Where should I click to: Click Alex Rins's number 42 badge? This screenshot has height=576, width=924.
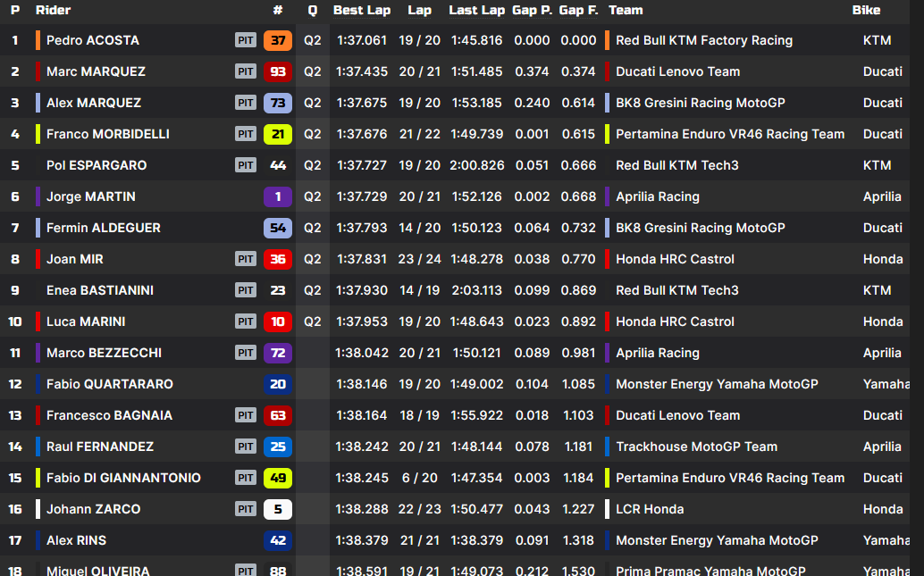click(x=278, y=539)
